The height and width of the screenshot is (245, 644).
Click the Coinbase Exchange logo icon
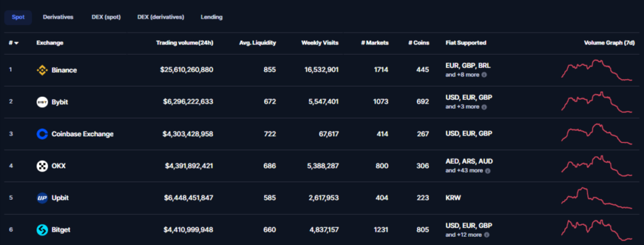pos(42,134)
